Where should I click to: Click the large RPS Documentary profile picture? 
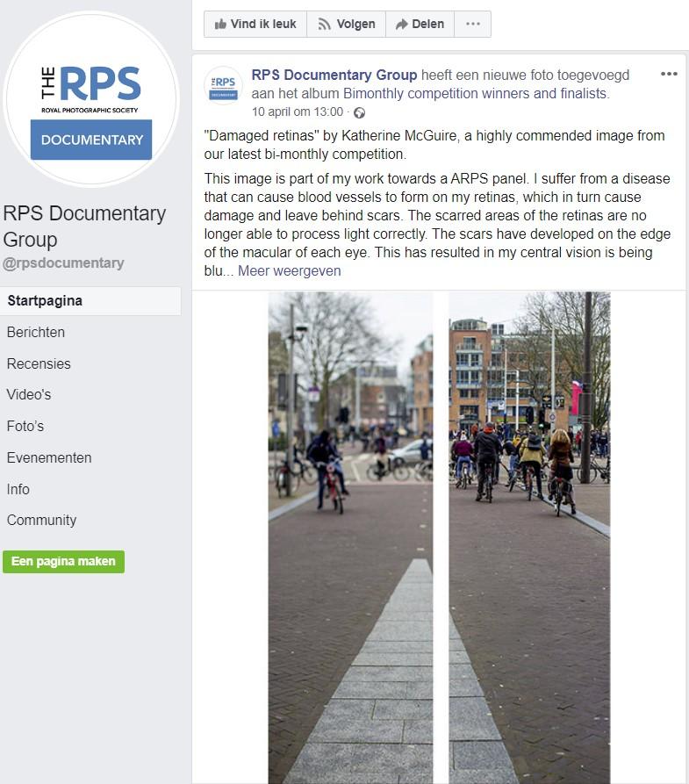pos(91,99)
